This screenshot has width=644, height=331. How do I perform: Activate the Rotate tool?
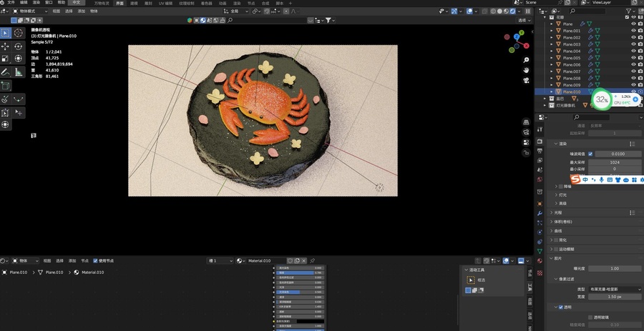pos(18,46)
